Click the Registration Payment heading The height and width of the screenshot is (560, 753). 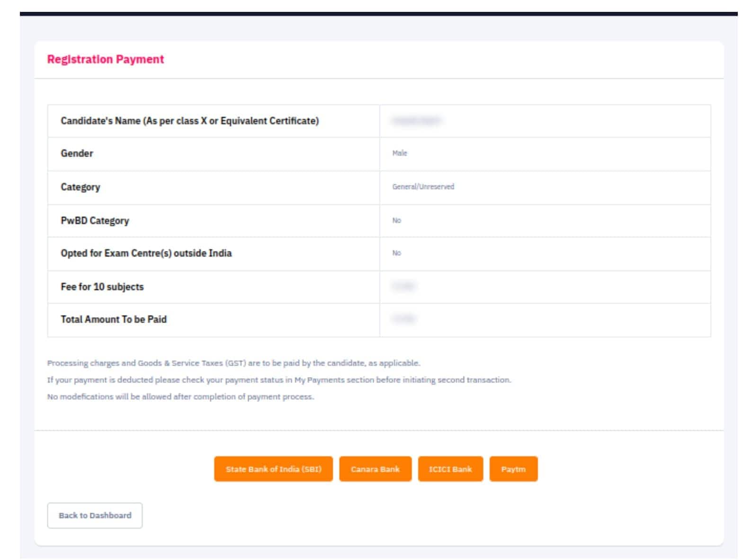click(106, 59)
